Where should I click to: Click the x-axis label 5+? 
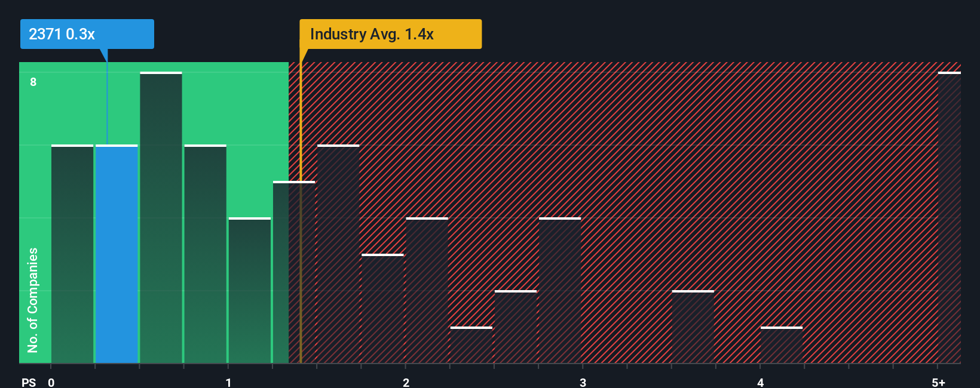point(939,382)
